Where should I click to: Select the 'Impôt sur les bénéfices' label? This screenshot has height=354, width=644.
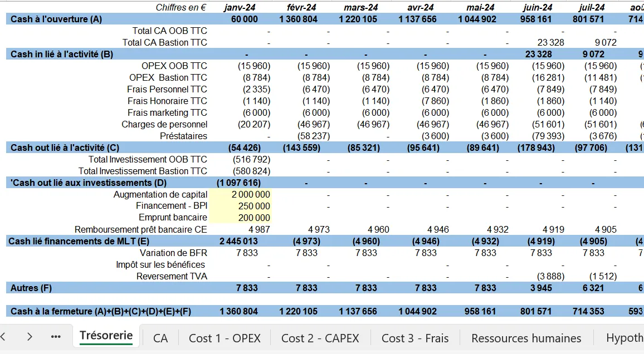pyautogui.click(x=160, y=264)
